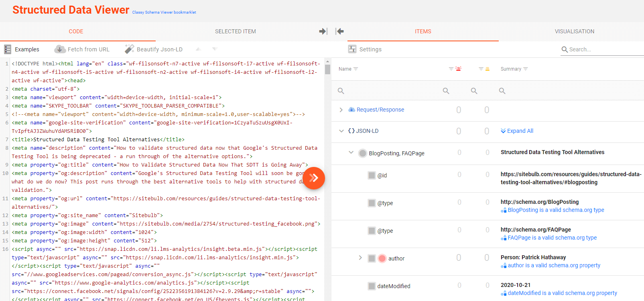This screenshot has width=644, height=301.
Task: Click the up arrow in code toolbar
Action: coord(198,49)
